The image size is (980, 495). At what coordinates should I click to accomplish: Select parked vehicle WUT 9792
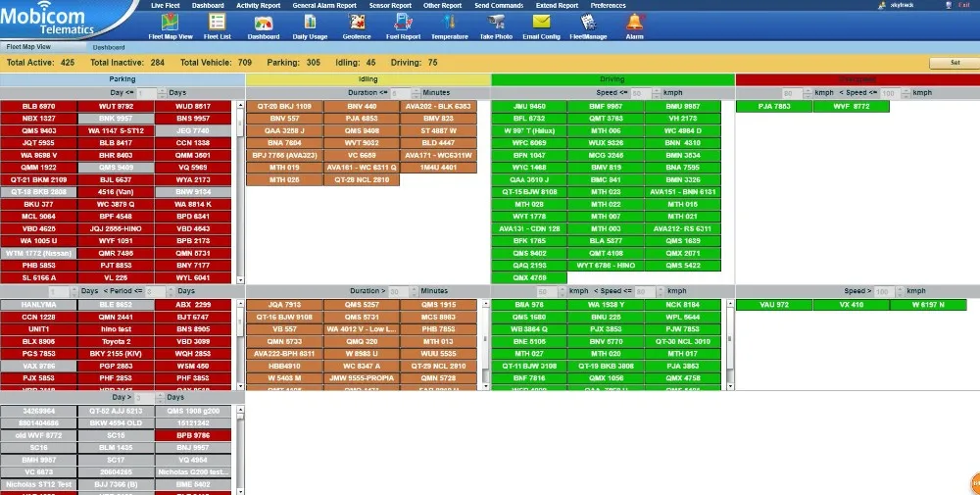click(x=116, y=106)
